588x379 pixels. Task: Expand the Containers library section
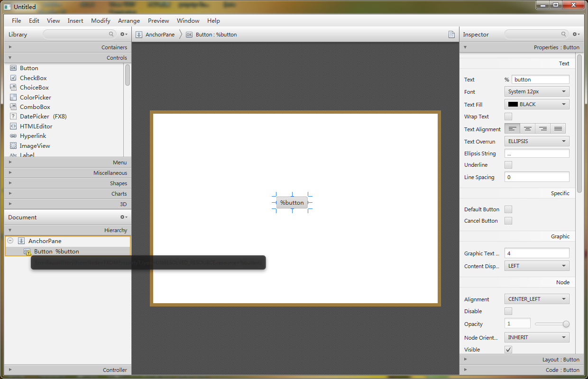[67, 47]
